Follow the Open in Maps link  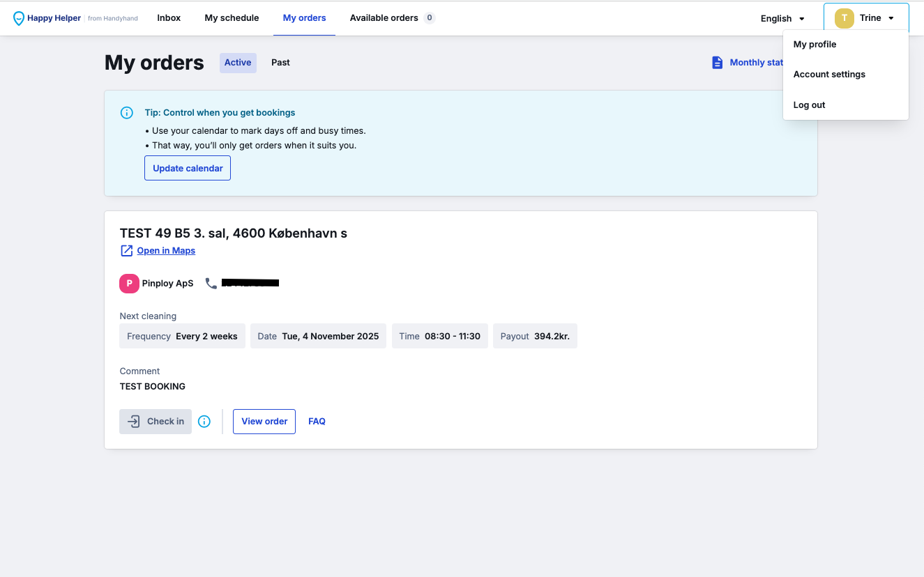click(166, 251)
